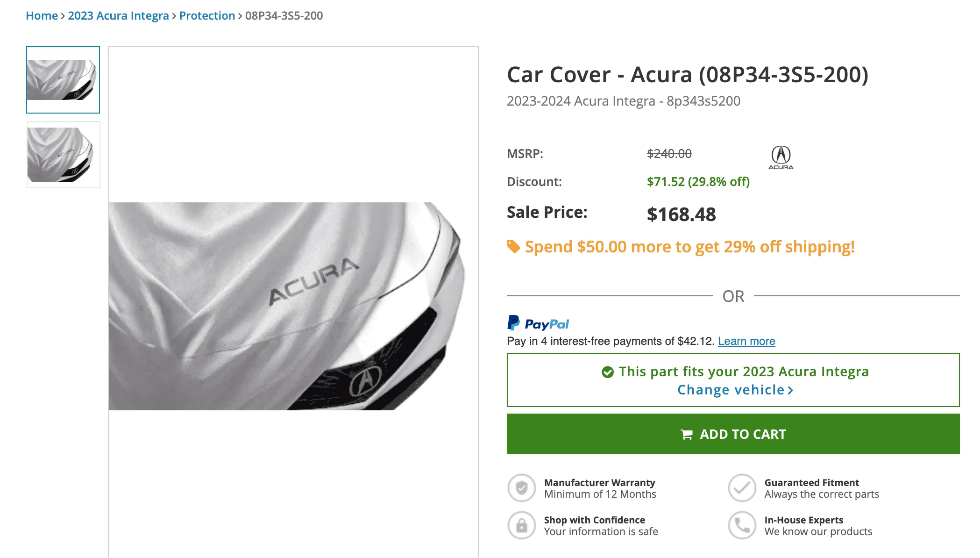Click the green discount amount text

click(x=699, y=182)
